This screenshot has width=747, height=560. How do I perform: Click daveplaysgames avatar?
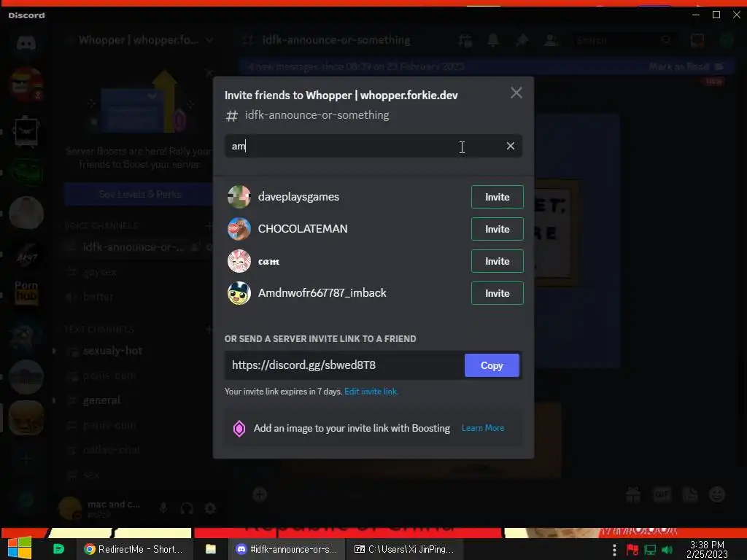click(x=239, y=197)
